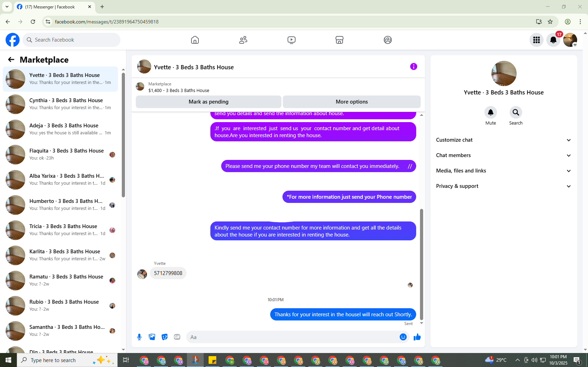The image size is (588, 367).
Task: Focus the Search Facebook field
Action: (x=71, y=40)
